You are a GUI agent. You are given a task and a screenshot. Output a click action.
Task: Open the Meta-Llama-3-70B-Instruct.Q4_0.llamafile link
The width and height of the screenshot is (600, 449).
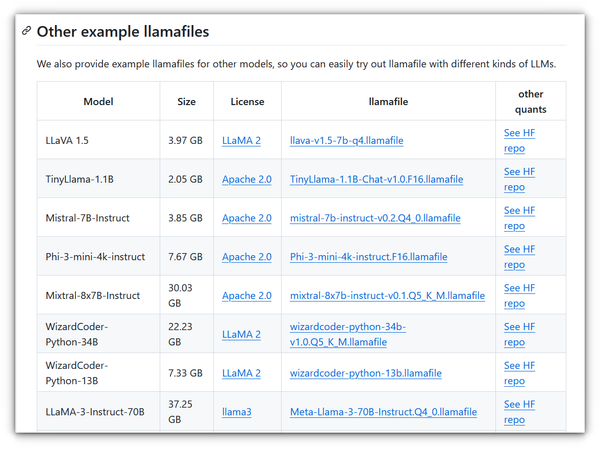click(x=383, y=412)
